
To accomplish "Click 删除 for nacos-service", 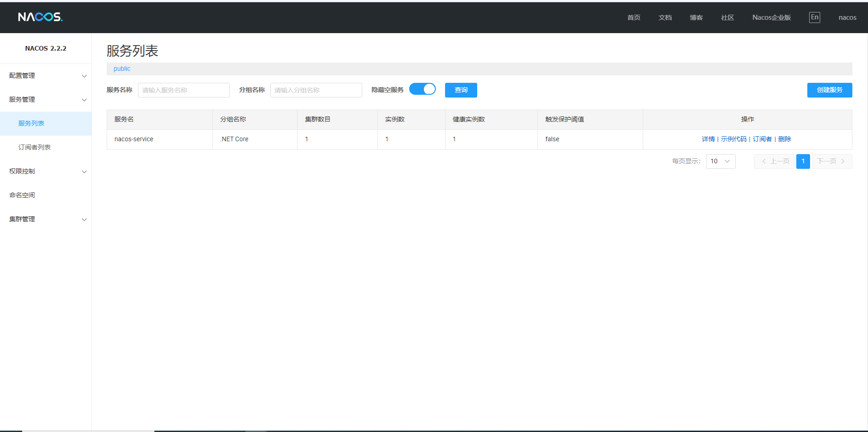I will click(x=784, y=139).
